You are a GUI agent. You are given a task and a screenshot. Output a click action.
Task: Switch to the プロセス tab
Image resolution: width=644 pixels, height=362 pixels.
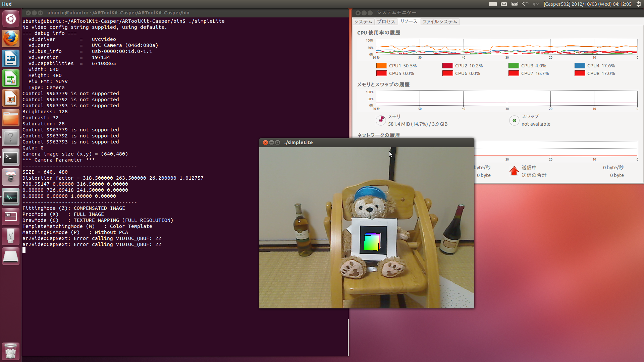(386, 21)
